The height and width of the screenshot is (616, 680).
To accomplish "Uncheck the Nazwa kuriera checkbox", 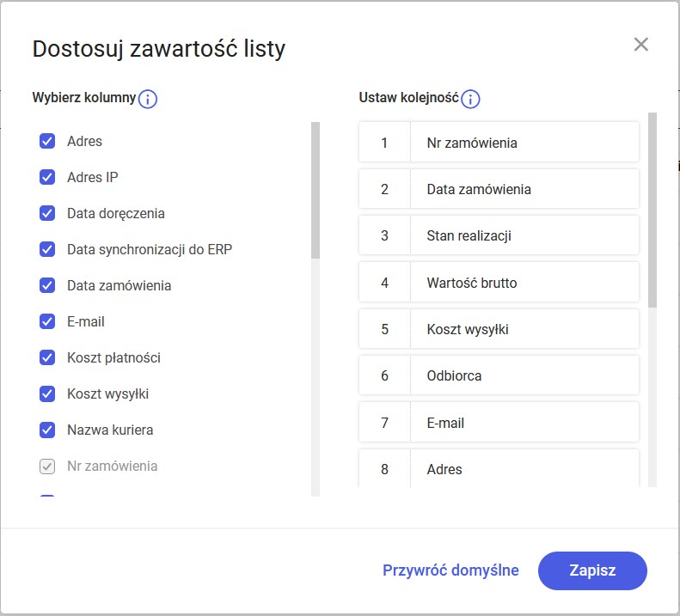I will tap(47, 430).
